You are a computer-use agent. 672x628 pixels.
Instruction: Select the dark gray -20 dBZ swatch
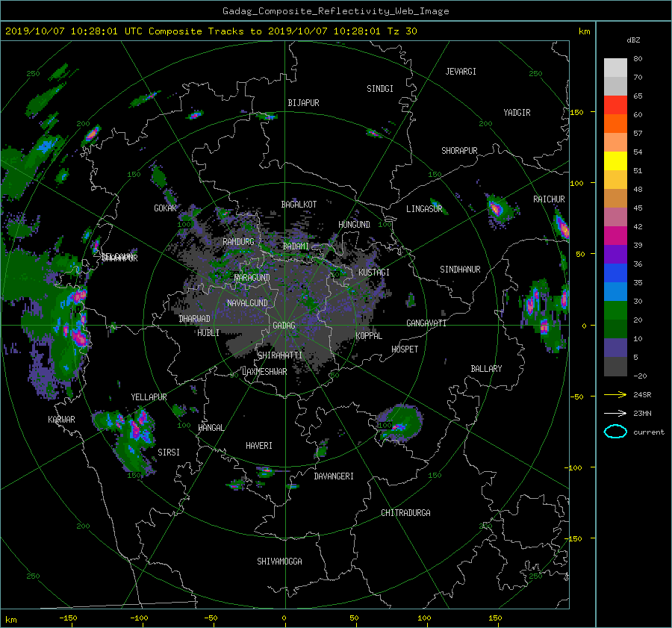tap(615, 366)
